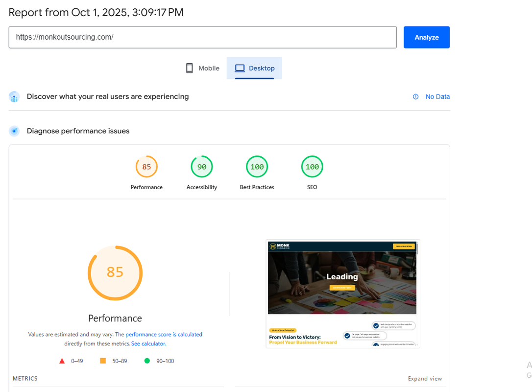Click the Analyze button
532x392 pixels.
pos(426,37)
